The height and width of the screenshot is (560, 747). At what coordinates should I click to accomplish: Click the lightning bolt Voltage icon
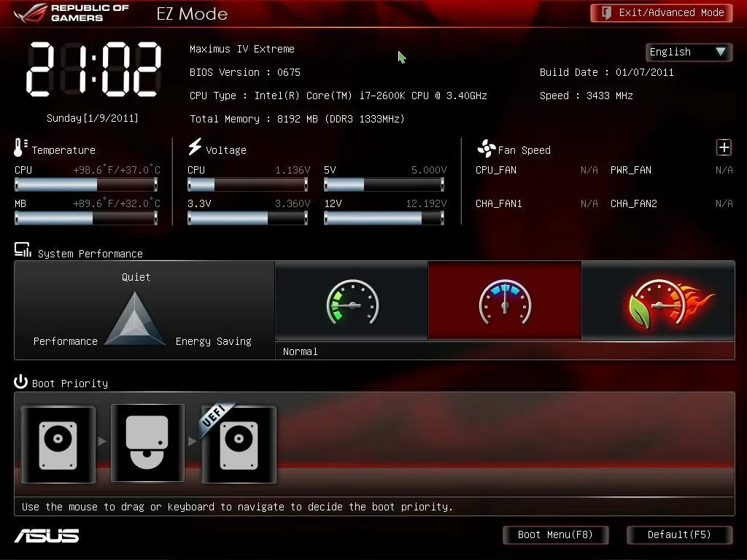point(195,147)
